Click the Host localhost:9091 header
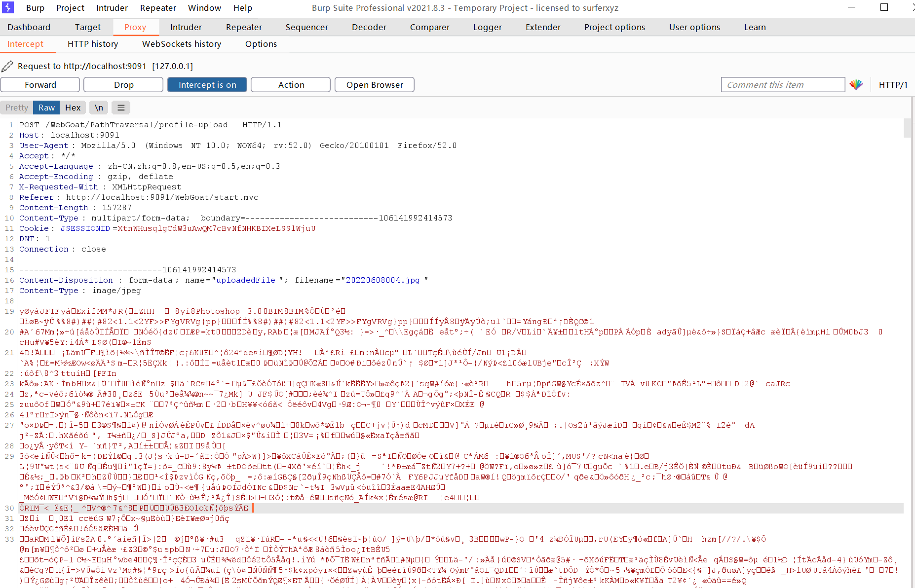The width and height of the screenshot is (915, 588). (69, 135)
